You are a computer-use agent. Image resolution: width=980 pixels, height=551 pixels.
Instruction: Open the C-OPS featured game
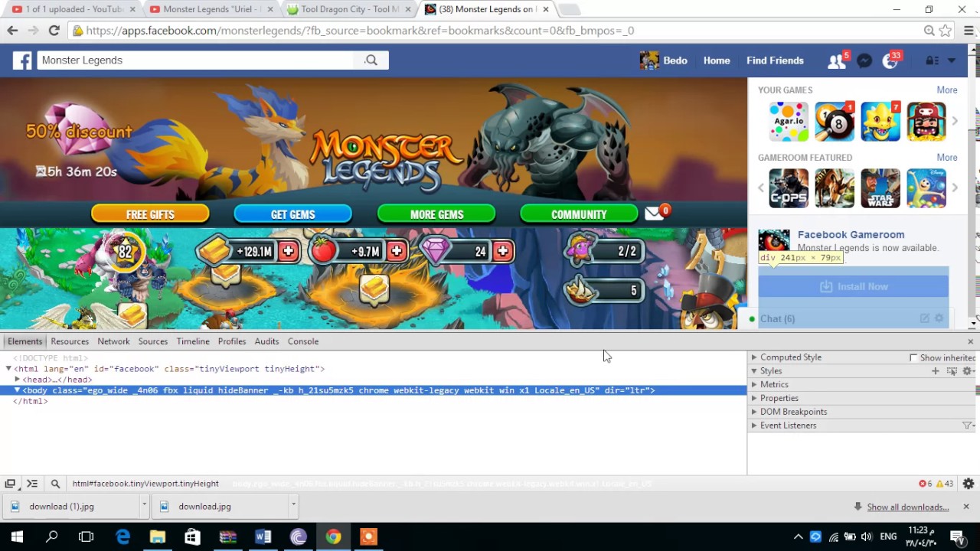pyautogui.click(x=789, y=188)
